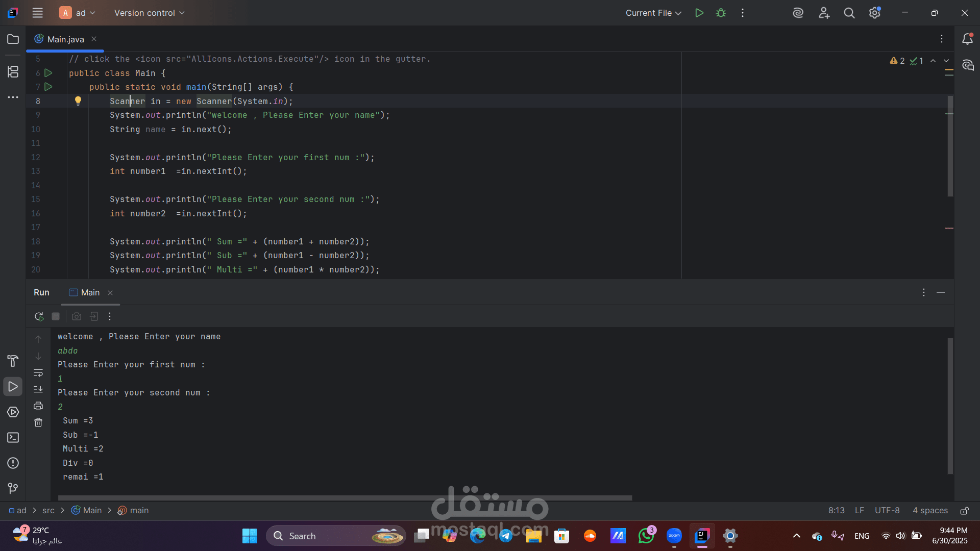
Task: Click the intention lightbulb on line 8
Action: coord(78,101)
